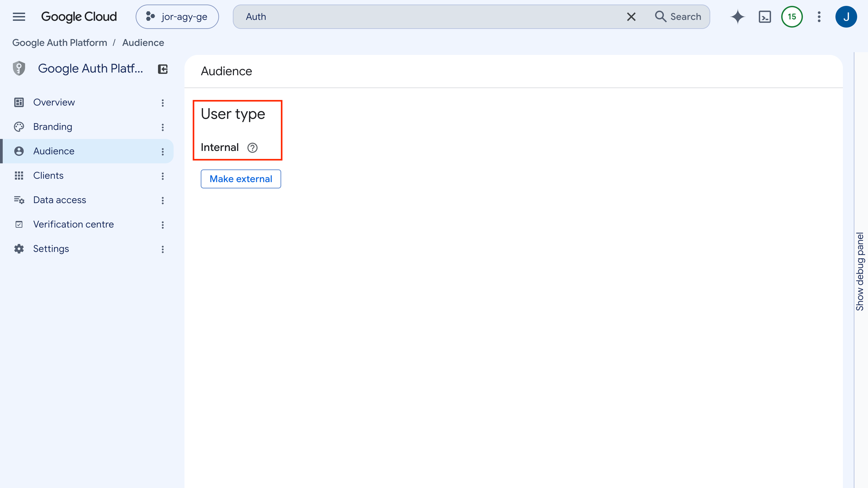
Task: Open more options for Branding
Action: pos(163,127)
